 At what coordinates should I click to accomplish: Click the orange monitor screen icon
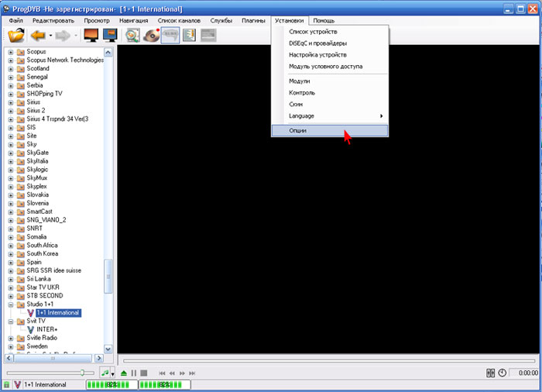click(91, 35)
